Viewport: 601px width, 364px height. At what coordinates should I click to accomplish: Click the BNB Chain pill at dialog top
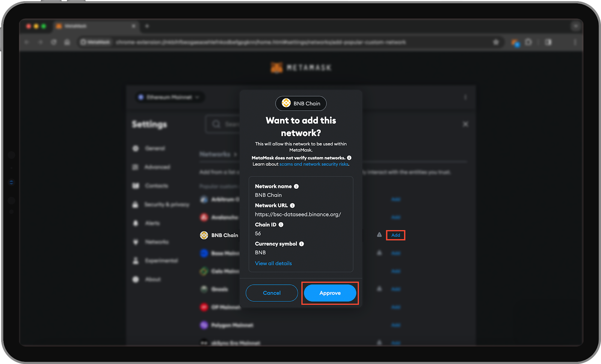point(301,104)
